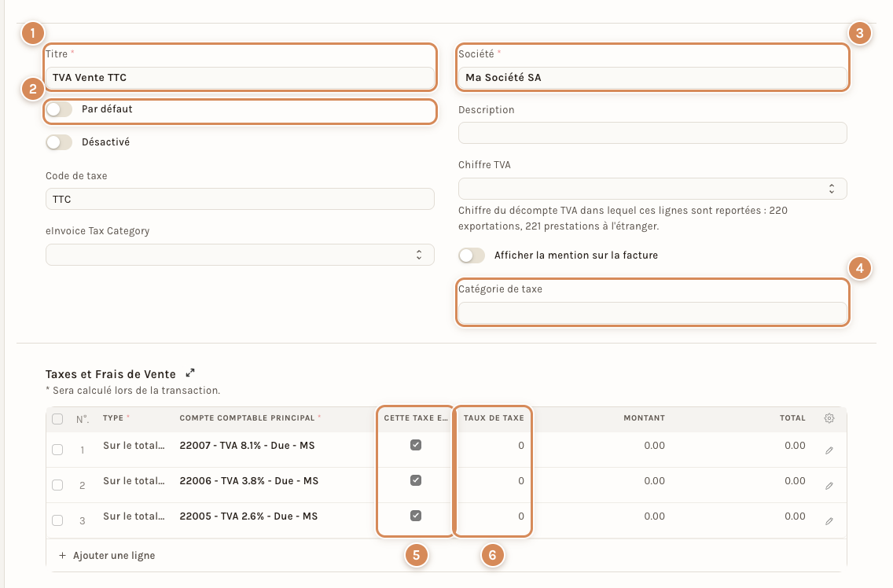Click the Société field

point(652,78)
